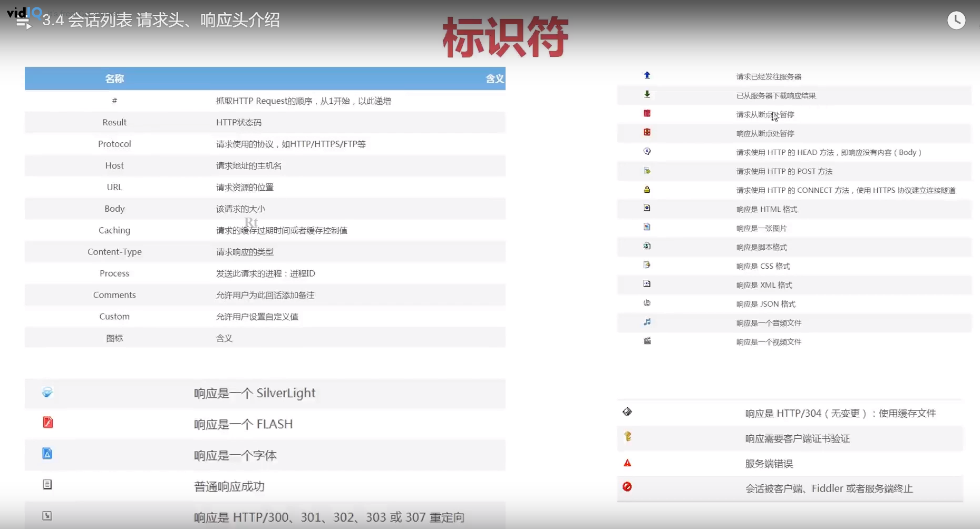Select the Result row name
980x529 pixels.
(114, 122)
